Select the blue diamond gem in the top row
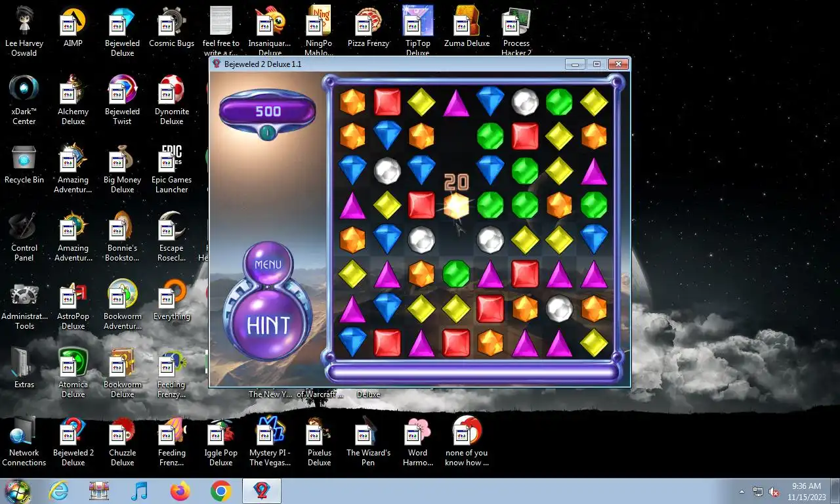Viewport: 840px width, 504px height. 490,102
